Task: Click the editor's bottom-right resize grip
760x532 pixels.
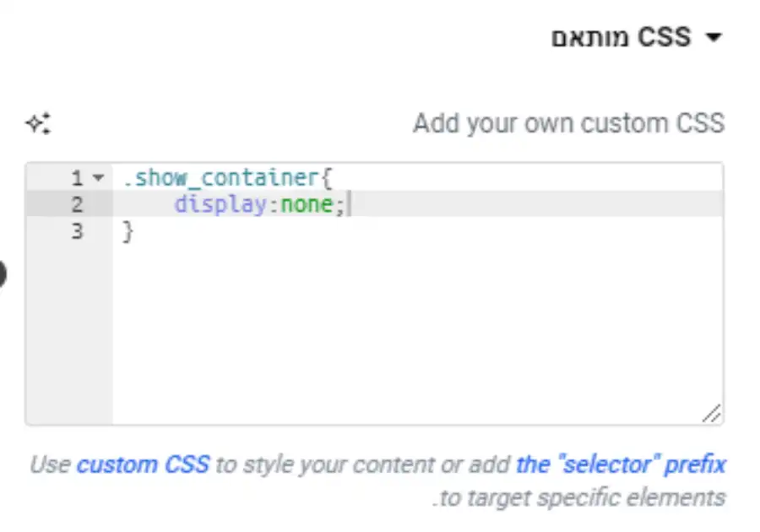Action: click(712, 413)
